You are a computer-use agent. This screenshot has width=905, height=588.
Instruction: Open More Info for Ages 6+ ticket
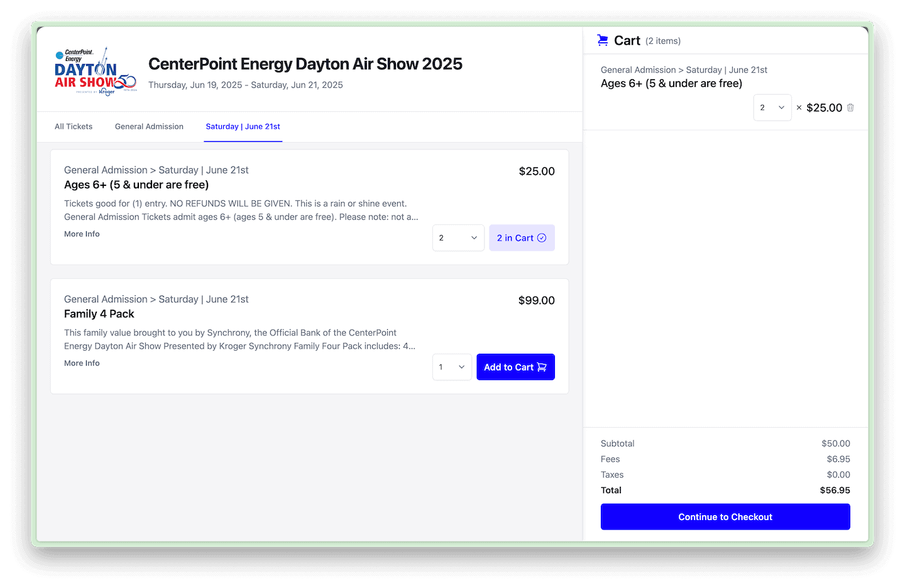point(82,234)
